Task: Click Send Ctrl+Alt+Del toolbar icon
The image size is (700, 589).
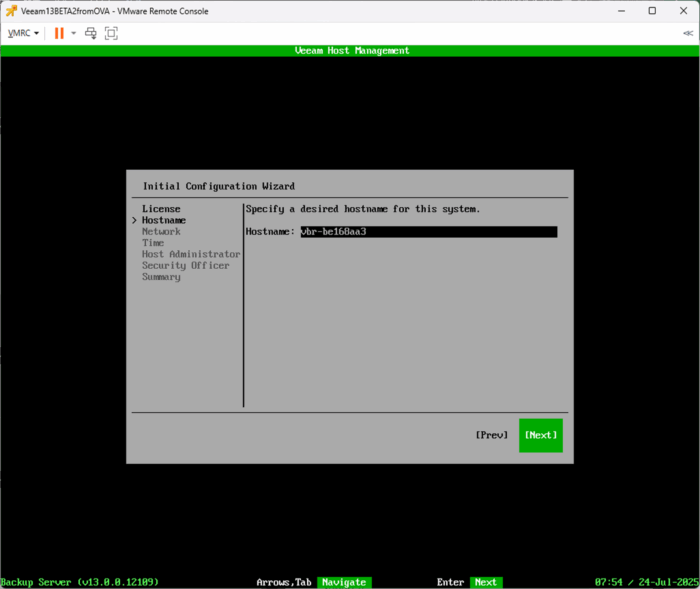Action: (x=91, y=33)
